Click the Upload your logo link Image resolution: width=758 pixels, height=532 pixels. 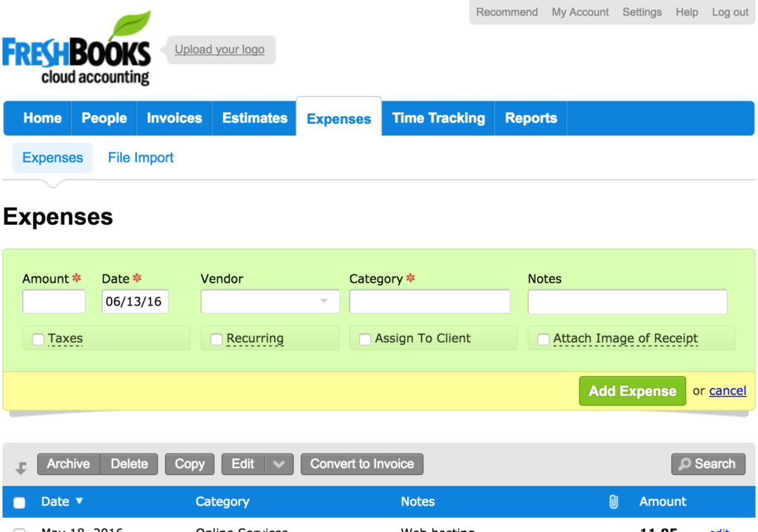pos(219,50)
